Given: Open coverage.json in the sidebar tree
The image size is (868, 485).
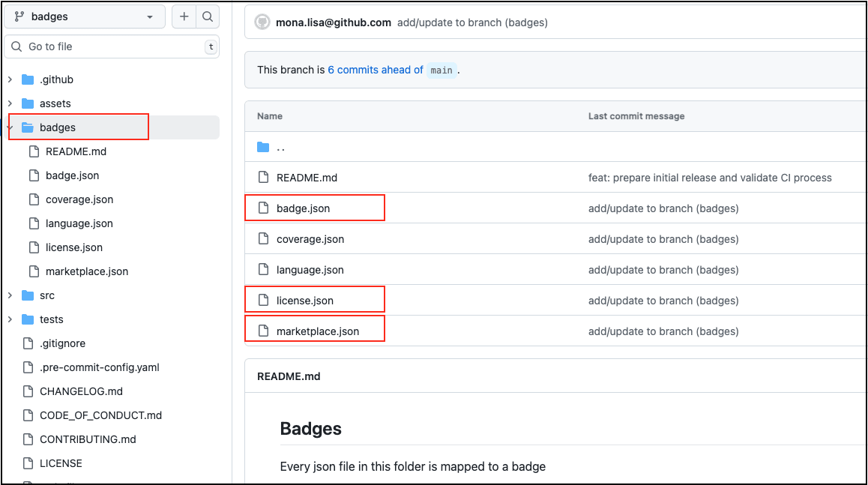Looking at the screenshot, I should pyautogui.click(x=79, y=199).
